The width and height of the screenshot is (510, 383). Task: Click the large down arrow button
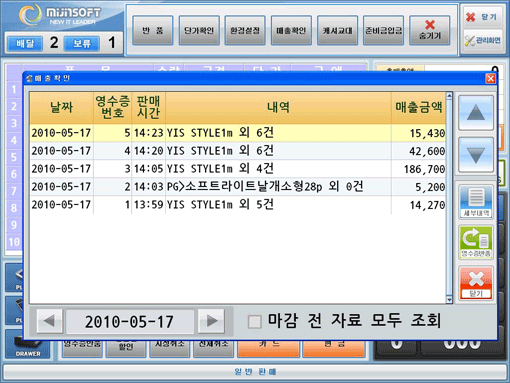(x=476, y=155)
